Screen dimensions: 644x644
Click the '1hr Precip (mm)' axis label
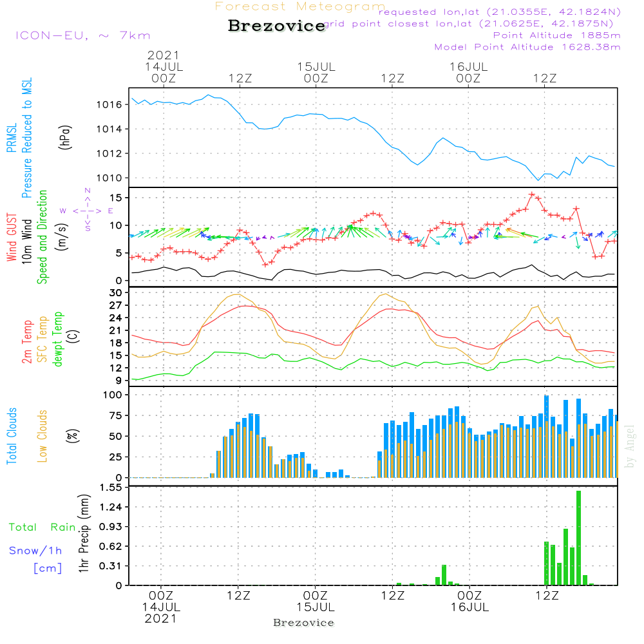[x=84, y=533]
